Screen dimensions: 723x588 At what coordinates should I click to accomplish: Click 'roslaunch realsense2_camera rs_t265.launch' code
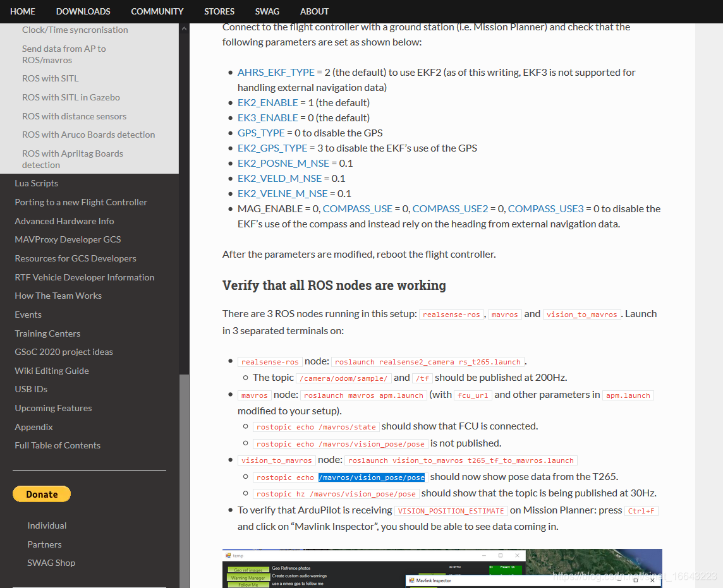428,362
